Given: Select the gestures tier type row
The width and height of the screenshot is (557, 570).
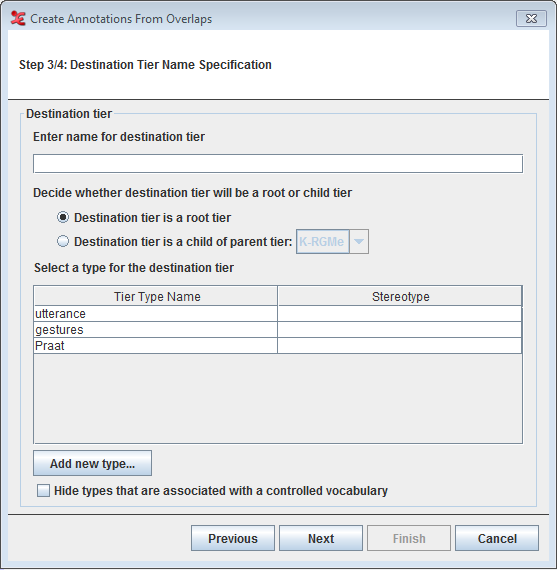Looking at the screenshot, I should point(278,330).
